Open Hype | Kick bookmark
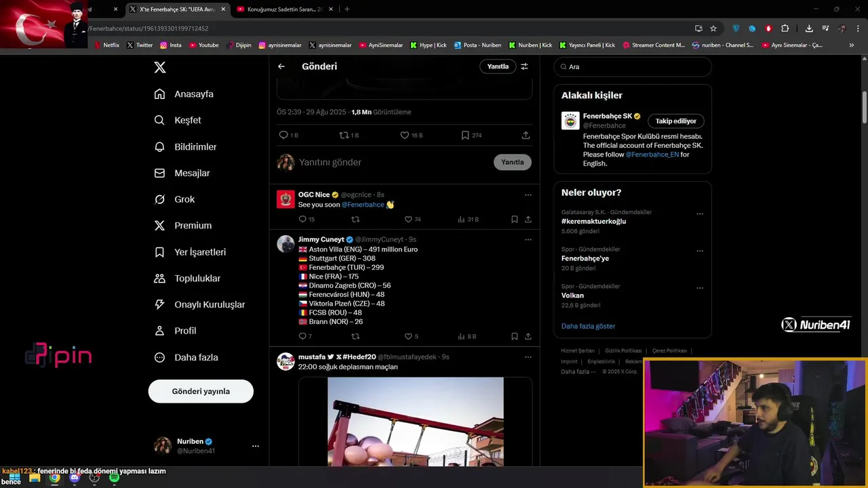Viewport: 868px width, 488px height. pos(429,45)
